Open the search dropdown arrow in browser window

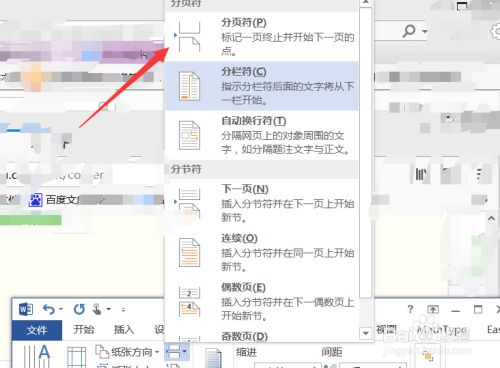coord(424,31)
